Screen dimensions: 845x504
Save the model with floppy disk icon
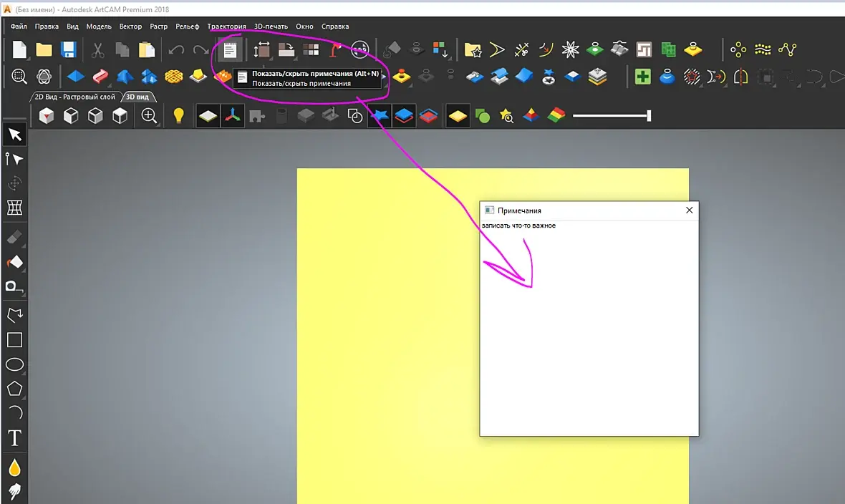pos(68,49)
